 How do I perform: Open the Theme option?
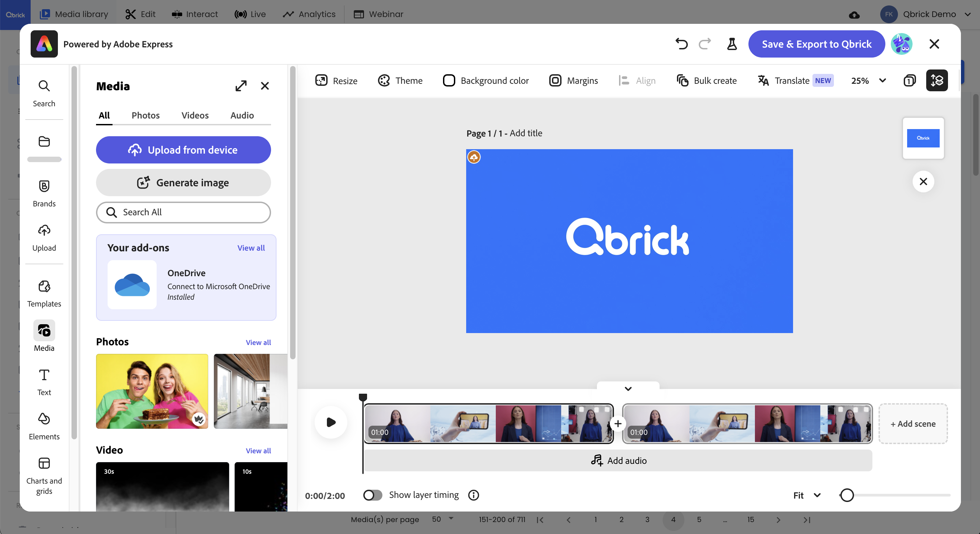tap(400, 81)
